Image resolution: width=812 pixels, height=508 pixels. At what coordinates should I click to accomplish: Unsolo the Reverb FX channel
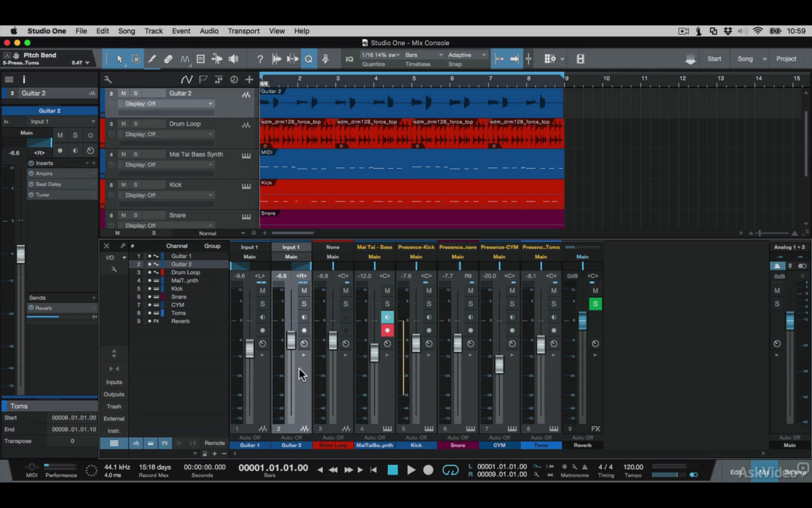(595, 304)
